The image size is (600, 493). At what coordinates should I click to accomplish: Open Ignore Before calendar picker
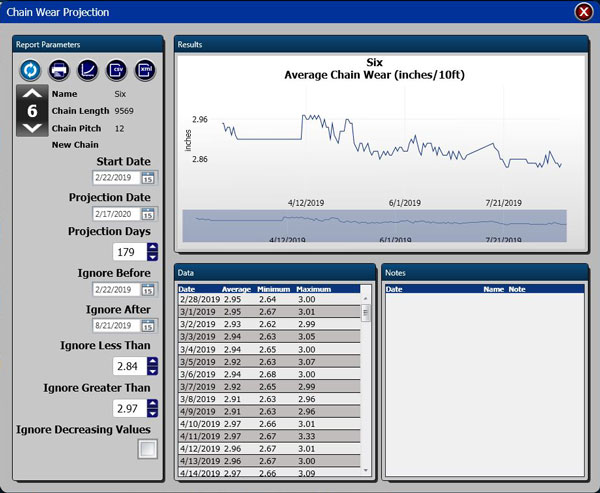click(x=148, y=290)
